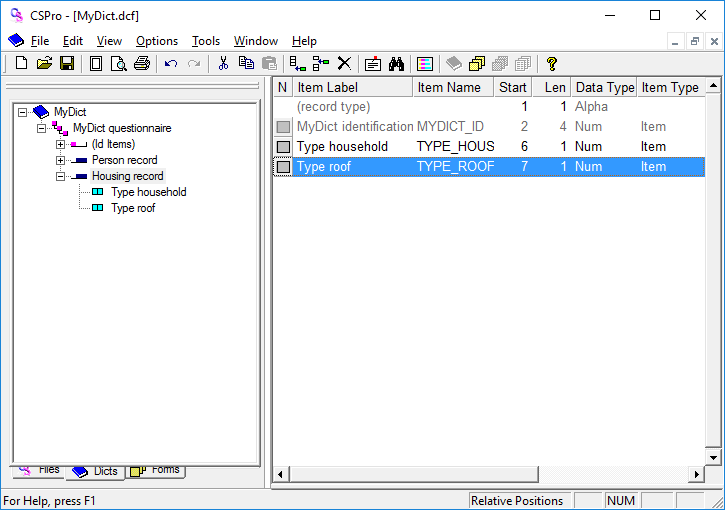Click the Print toolbar icon

click(142, 64)
